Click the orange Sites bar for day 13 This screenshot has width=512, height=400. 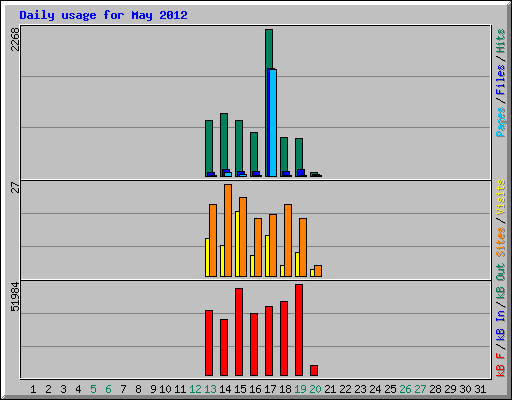pos(213,240)
